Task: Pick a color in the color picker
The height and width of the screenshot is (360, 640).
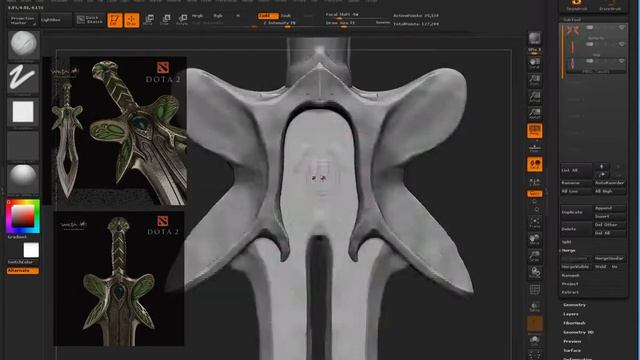Action: (x=23, y=216)
